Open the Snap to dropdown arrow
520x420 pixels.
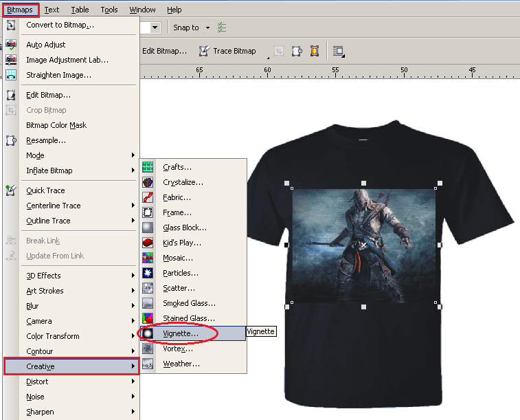(207, 28)
